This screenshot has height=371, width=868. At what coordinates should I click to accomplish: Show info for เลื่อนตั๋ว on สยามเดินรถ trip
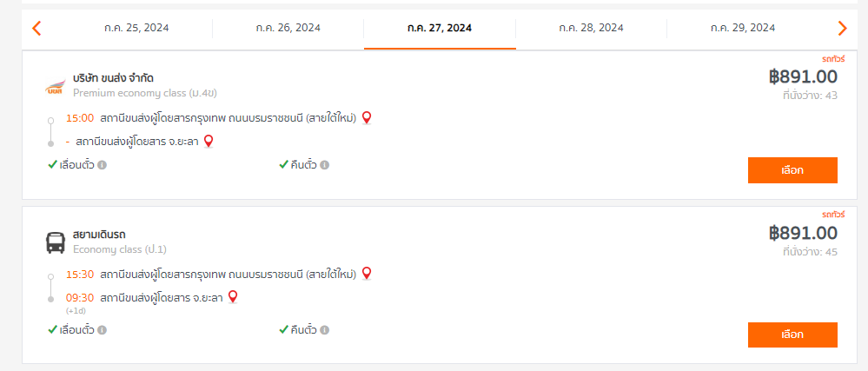point(102,330)
